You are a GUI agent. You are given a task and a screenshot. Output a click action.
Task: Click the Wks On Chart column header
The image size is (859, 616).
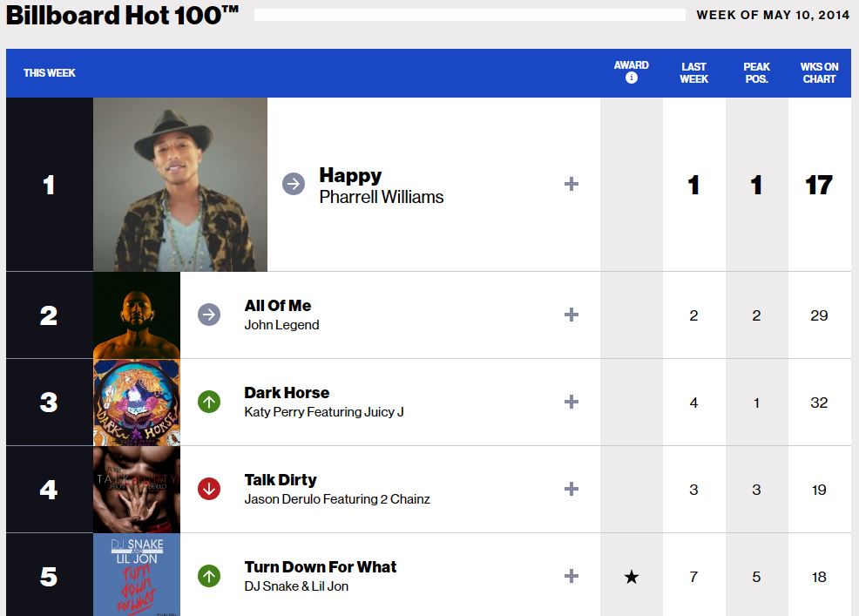click(819, 72)
